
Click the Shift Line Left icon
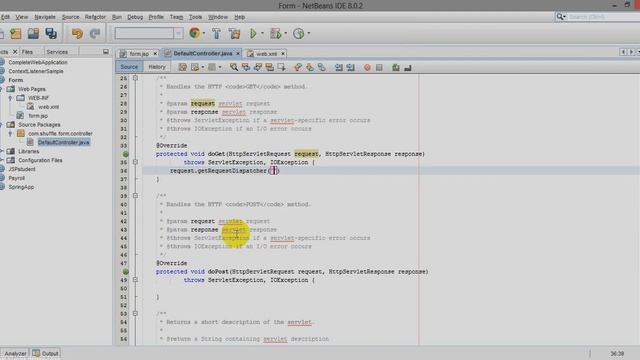point(338,67)
